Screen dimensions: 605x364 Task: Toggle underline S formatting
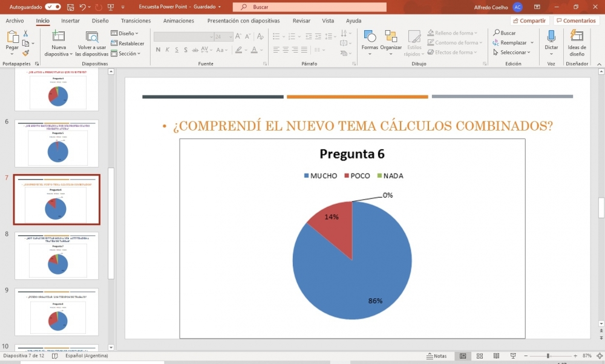pos(176,50)
